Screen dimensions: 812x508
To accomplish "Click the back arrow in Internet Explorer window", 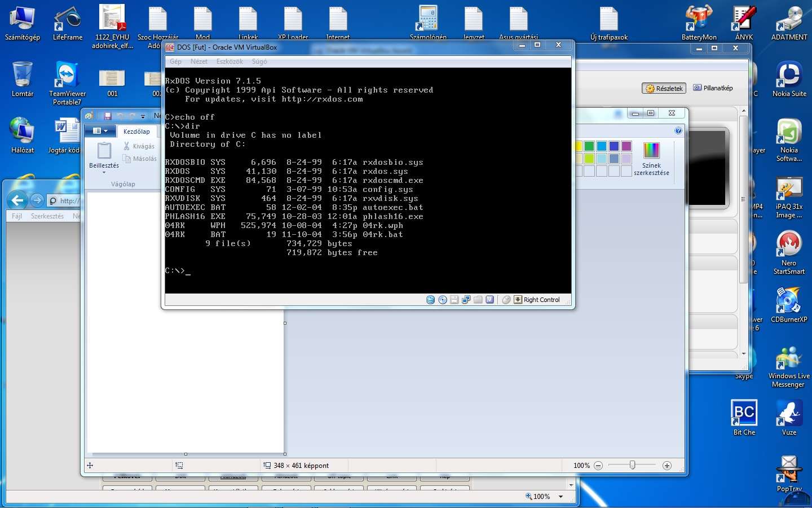I will tap(17, 200).
